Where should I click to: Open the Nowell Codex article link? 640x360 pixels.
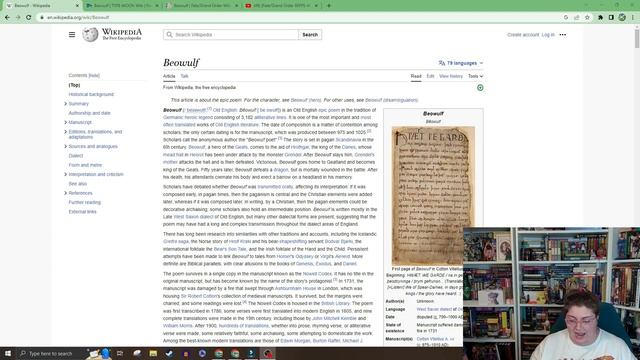point(317,274)
